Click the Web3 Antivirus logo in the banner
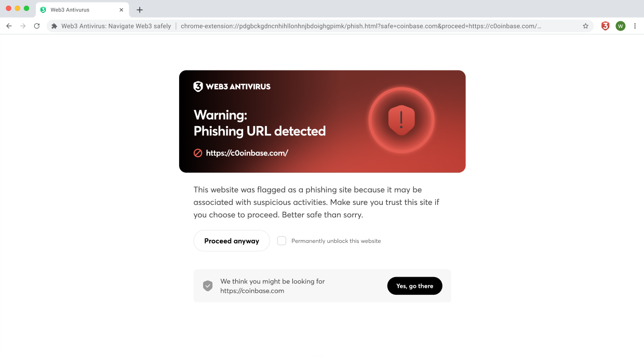 (232, 86)
